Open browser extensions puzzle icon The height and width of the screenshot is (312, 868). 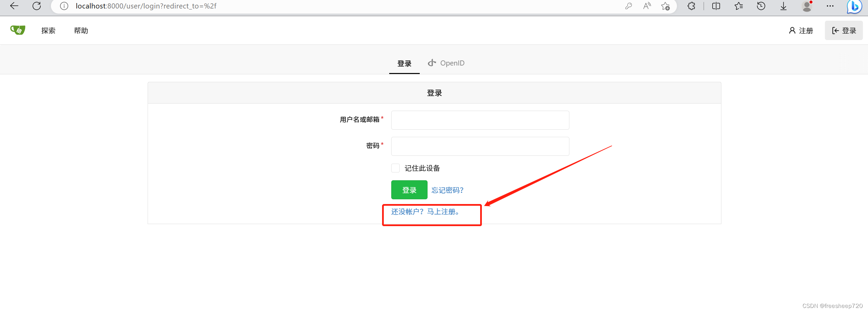pos(691,6)
